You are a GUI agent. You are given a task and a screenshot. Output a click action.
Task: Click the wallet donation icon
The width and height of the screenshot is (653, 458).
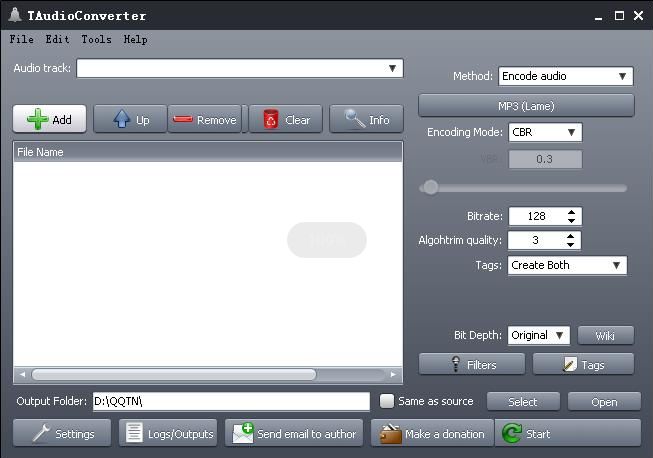tap(390, 433)
